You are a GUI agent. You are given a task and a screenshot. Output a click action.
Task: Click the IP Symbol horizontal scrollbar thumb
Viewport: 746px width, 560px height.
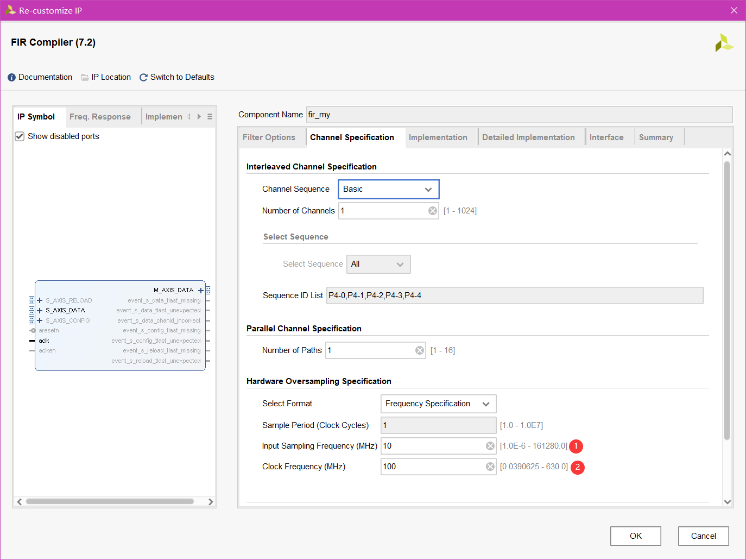tap(110, 501)
